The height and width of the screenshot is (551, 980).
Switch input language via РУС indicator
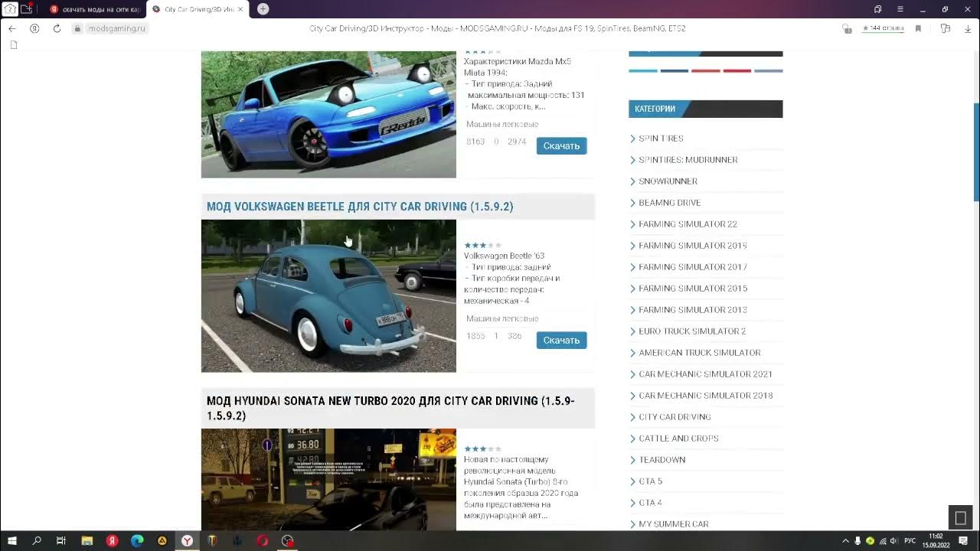pyautogui.click(x=910, y=541)
